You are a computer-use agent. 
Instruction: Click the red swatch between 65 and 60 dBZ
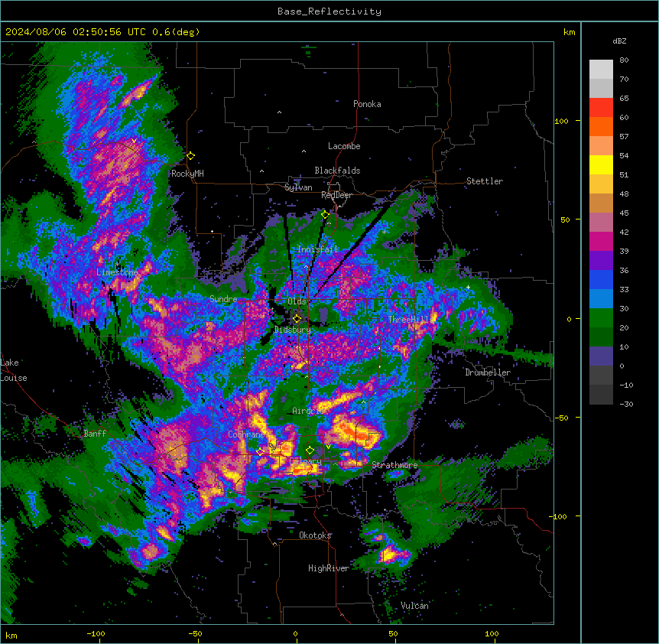601,108
